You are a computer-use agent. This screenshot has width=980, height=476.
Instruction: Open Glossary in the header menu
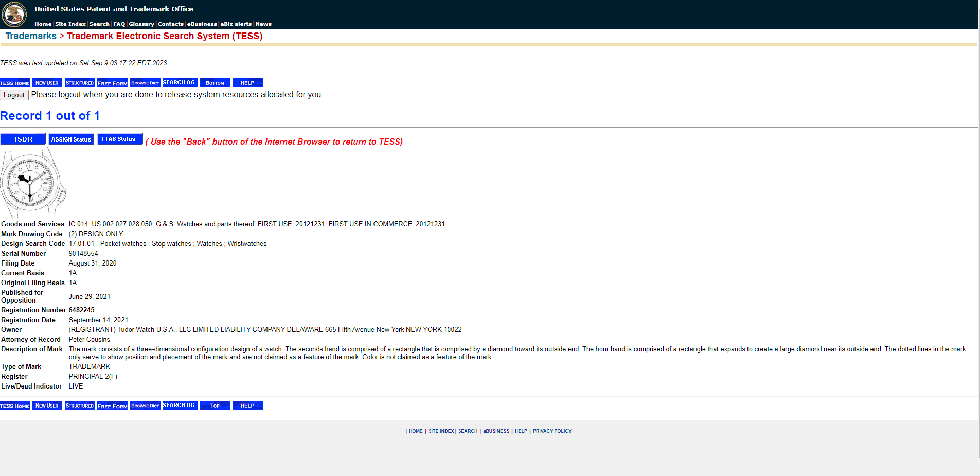(141, 24)
